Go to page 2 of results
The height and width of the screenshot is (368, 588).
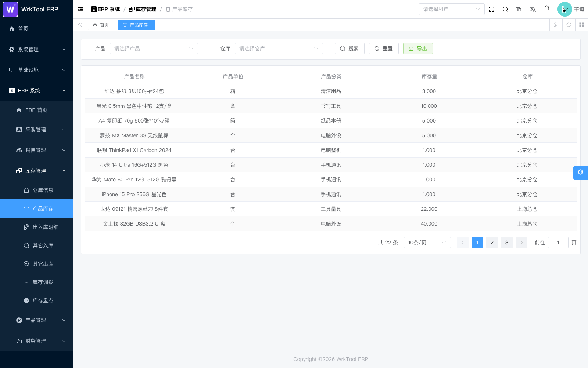[x=492, y=243]
